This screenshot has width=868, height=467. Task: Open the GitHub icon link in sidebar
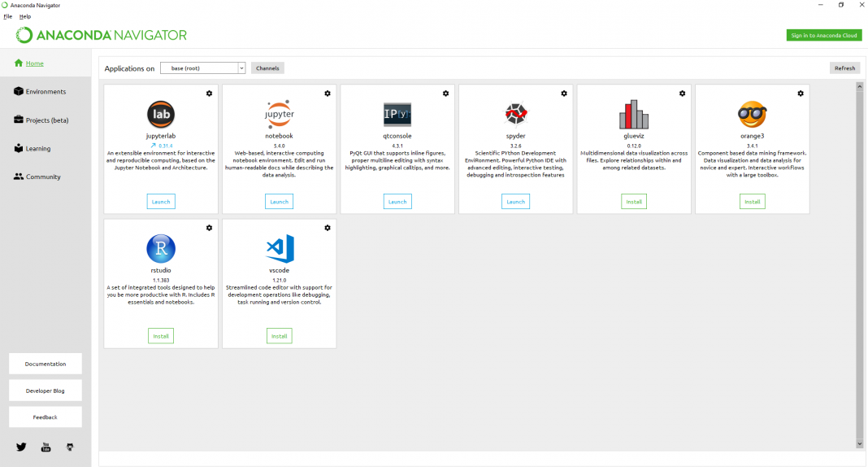[70, 447]
